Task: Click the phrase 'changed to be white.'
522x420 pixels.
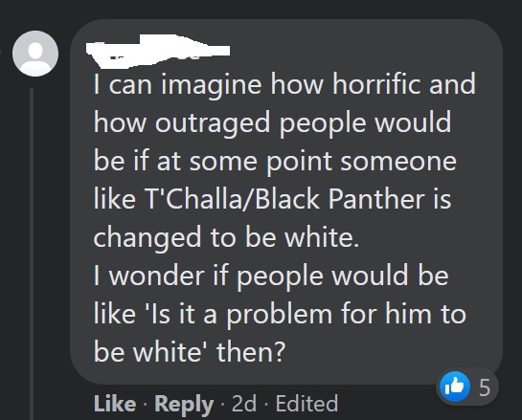Action: click(x=226, y=238)
